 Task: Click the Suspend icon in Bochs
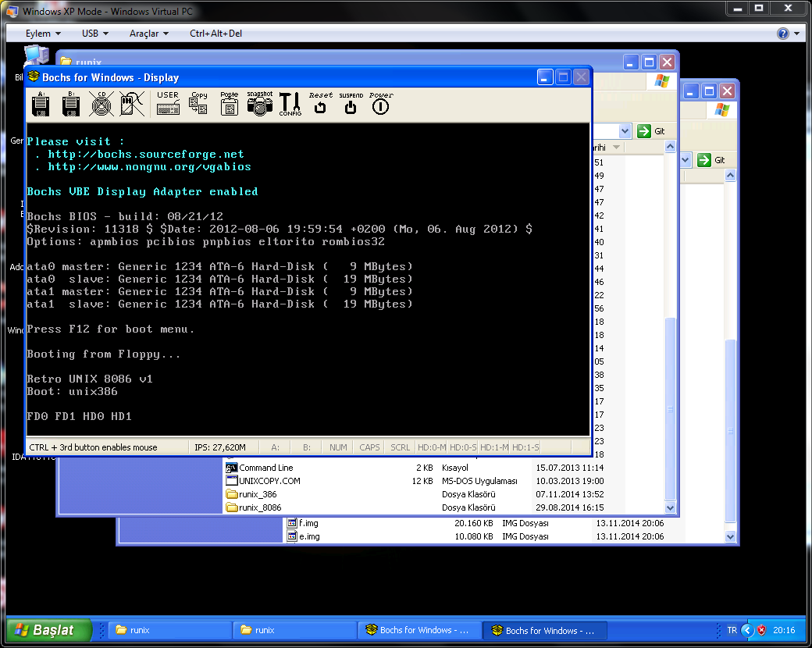pyautogui.click(x=351, y=103)
